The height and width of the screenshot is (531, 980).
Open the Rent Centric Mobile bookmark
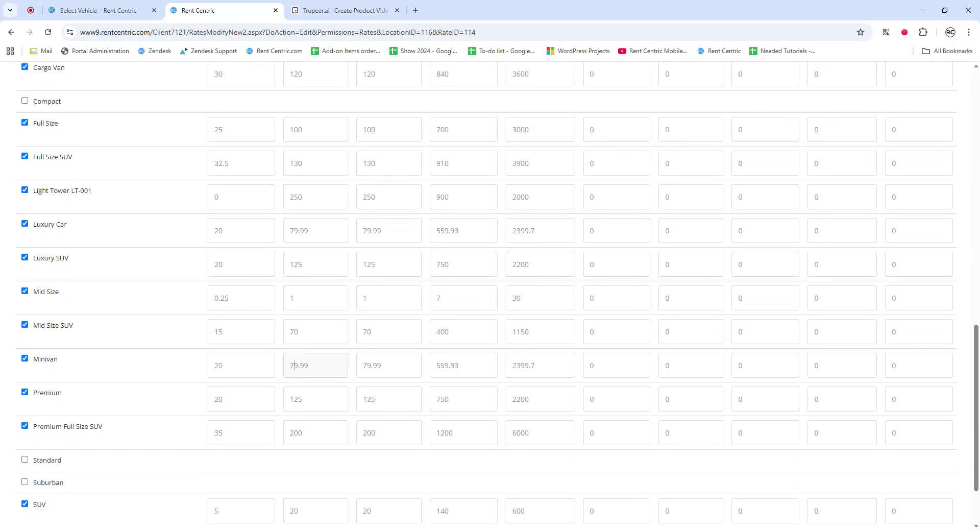(x=652, y=51)
